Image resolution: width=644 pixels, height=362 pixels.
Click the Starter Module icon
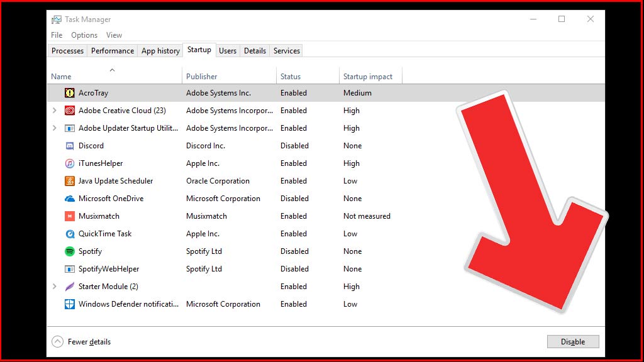pos(69,286)
